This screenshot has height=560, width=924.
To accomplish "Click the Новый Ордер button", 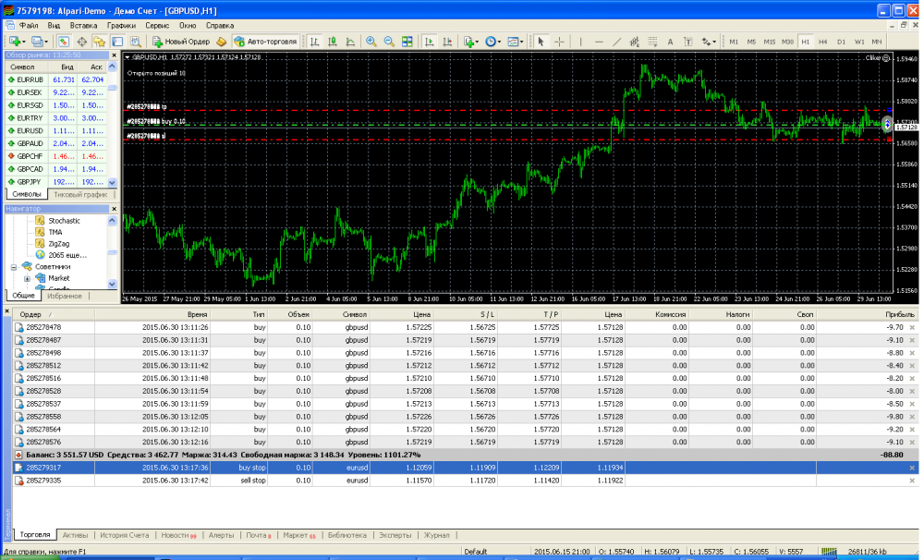I will (x=181, y=42).
